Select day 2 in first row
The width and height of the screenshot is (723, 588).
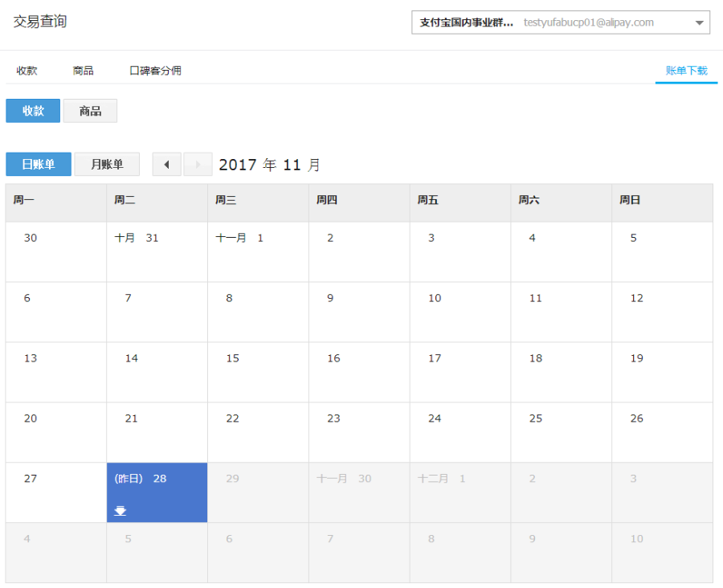point(359,252)
